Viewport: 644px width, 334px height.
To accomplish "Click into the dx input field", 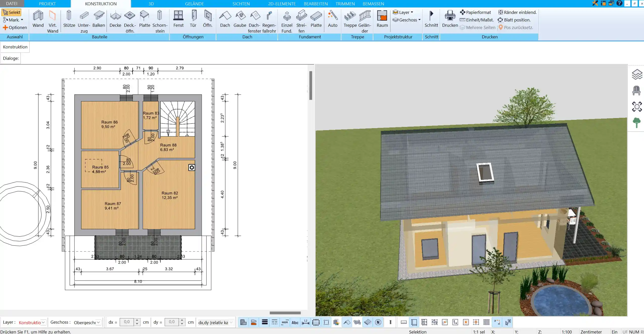I will click(x=127, y=322).
